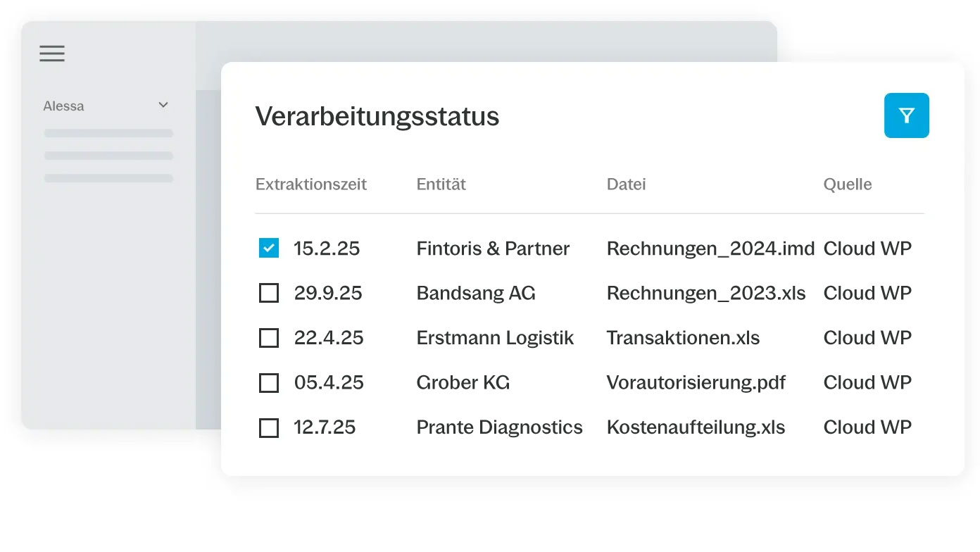Viewport: 980px width, 552px height.
Task: Uncheck the Fintoris & Partner row checkbox
Action: tap(269, 248)
